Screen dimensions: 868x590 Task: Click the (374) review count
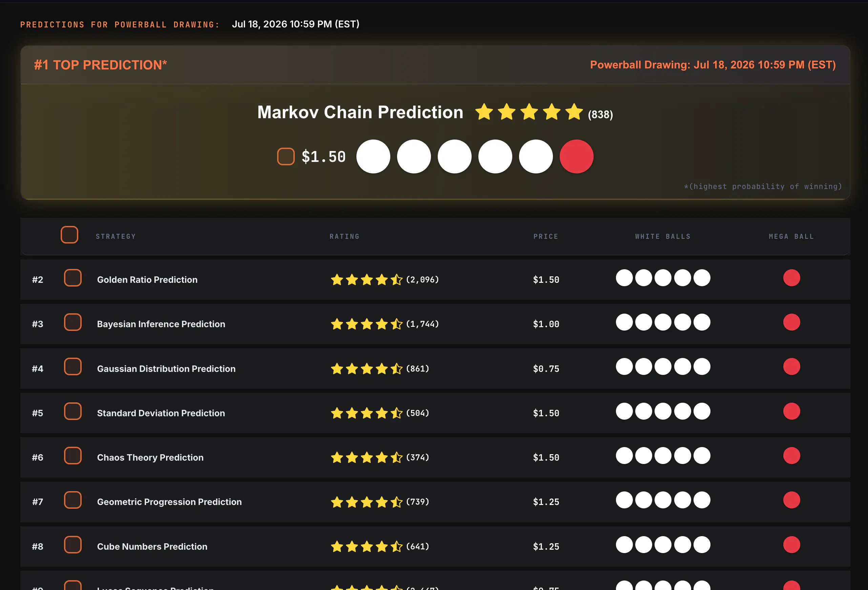(x=417, y=458)
